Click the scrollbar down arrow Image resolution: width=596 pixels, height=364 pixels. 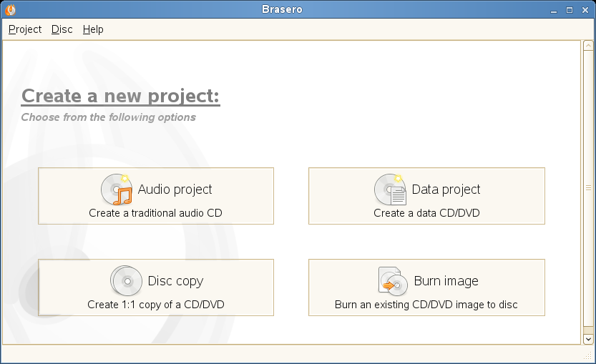point(588,339)
